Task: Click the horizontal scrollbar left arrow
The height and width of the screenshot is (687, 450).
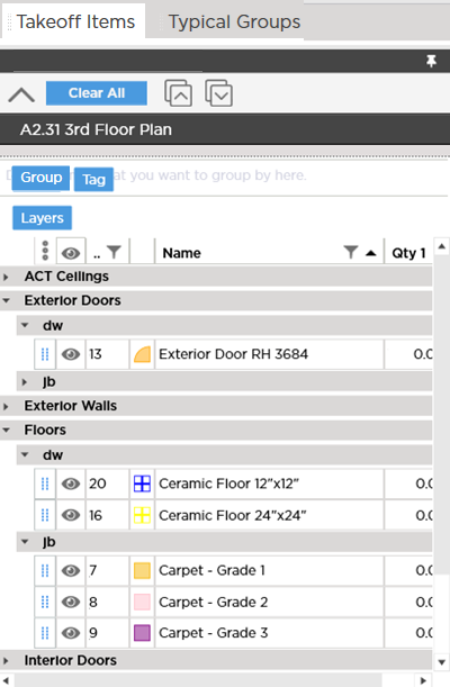Action: click(x=6, y=680)
